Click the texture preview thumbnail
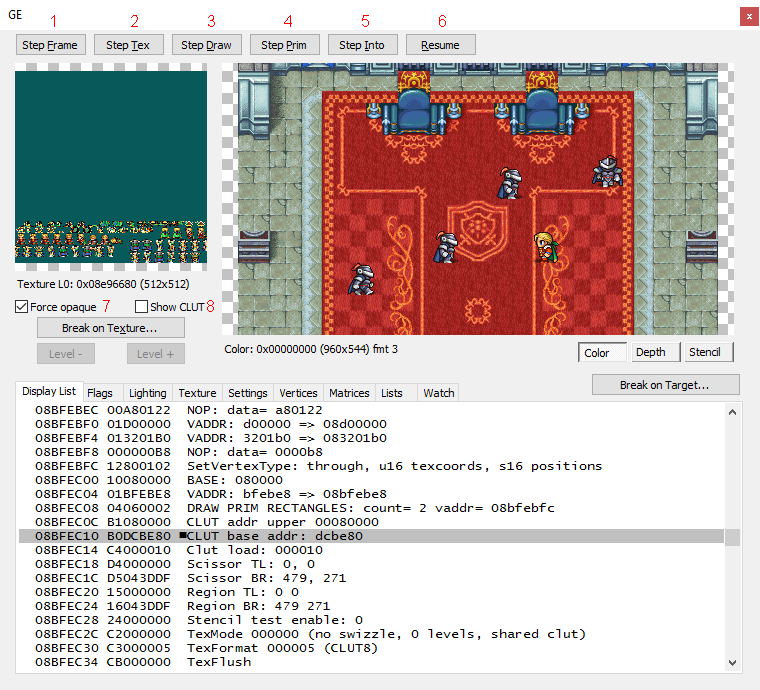 pyautogui.click(x=111, y=168)
